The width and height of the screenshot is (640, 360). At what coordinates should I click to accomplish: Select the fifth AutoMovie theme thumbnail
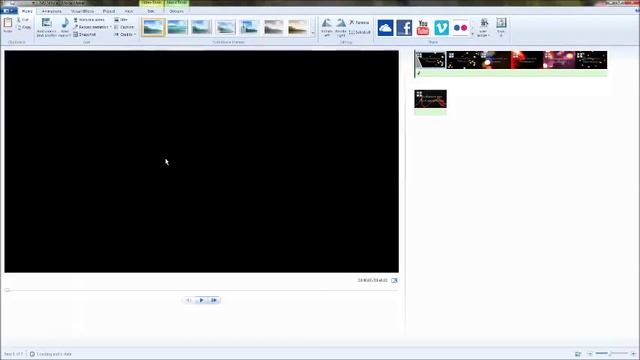click(249, 27)
